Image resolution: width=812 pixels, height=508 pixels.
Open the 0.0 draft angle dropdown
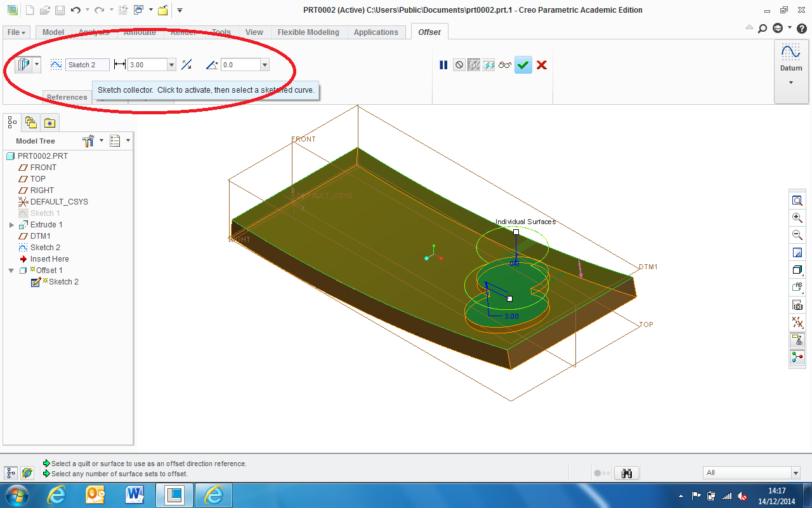click(x=265, y=65)
